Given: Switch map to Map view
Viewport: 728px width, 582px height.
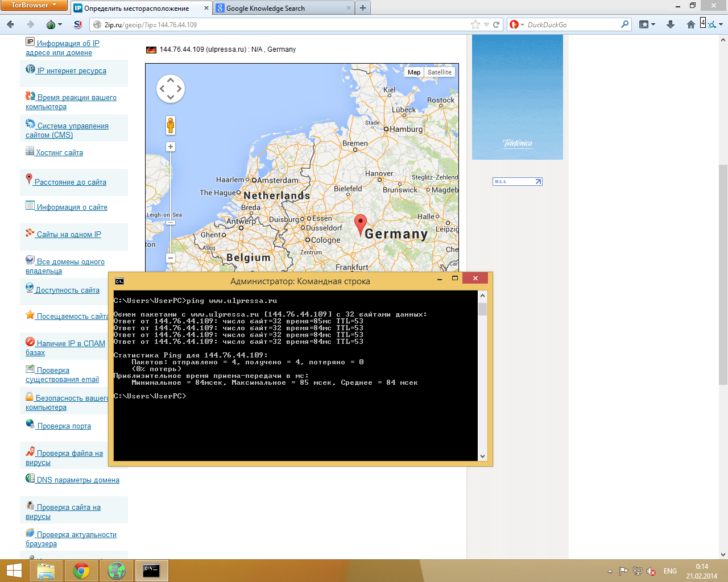Looking at the screenshot, I should (414, 72).
